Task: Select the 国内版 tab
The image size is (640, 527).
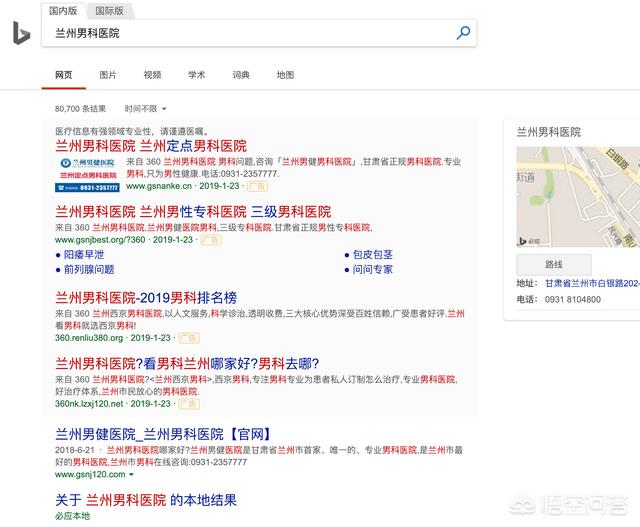Action: tap(63, 11)
